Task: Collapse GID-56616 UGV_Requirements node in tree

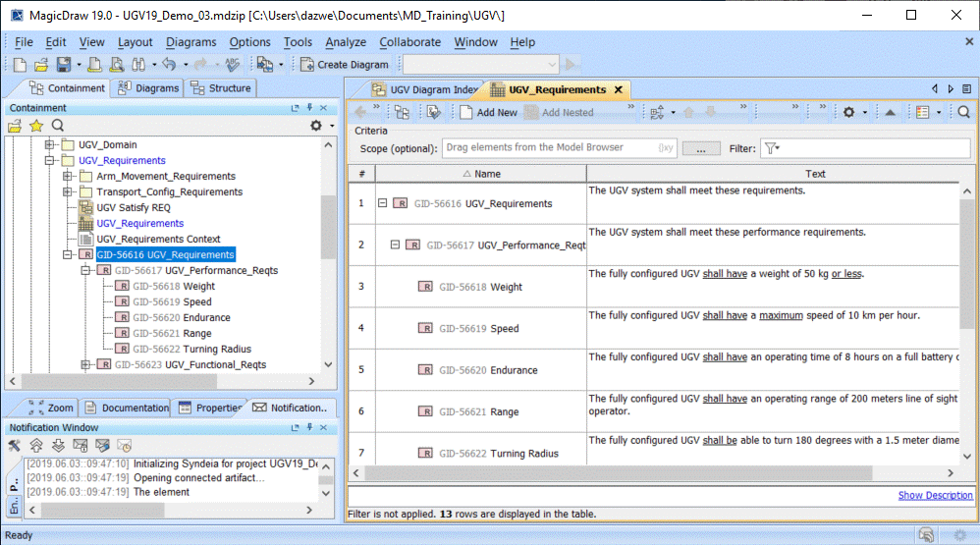Action: click(69, 255)
